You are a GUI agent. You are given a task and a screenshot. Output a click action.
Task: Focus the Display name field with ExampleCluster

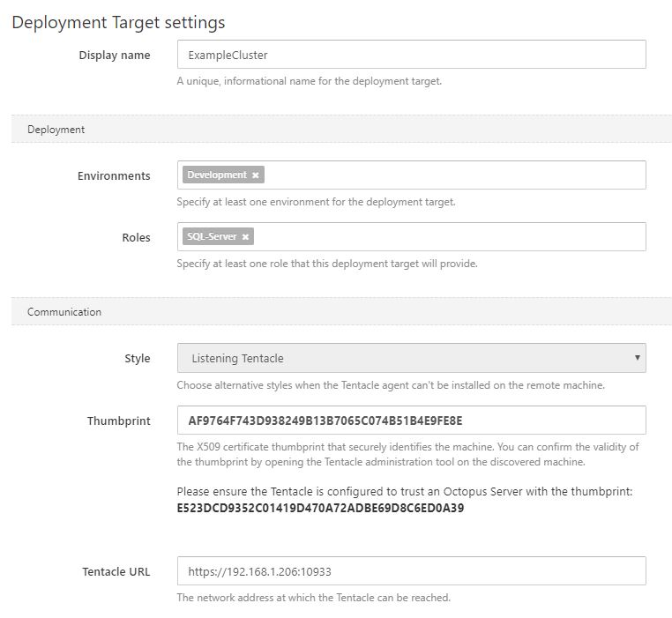tap(411, 55)
